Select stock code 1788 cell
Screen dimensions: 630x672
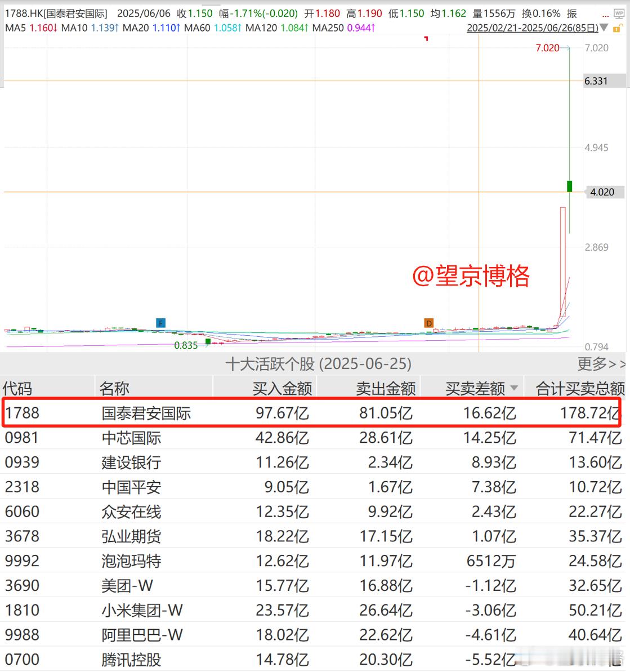coord(23,413)
